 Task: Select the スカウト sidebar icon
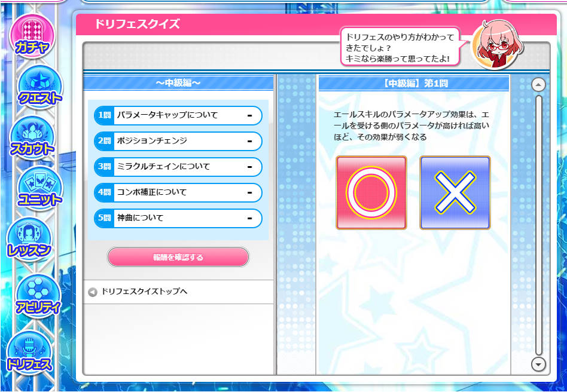pyautogui.click(x=32, y=137)
